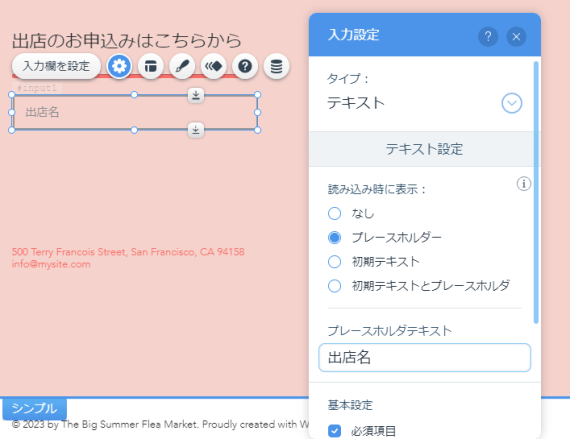
Task: Click the 入力設定 panel scrollbar
Action: point(536,193)
